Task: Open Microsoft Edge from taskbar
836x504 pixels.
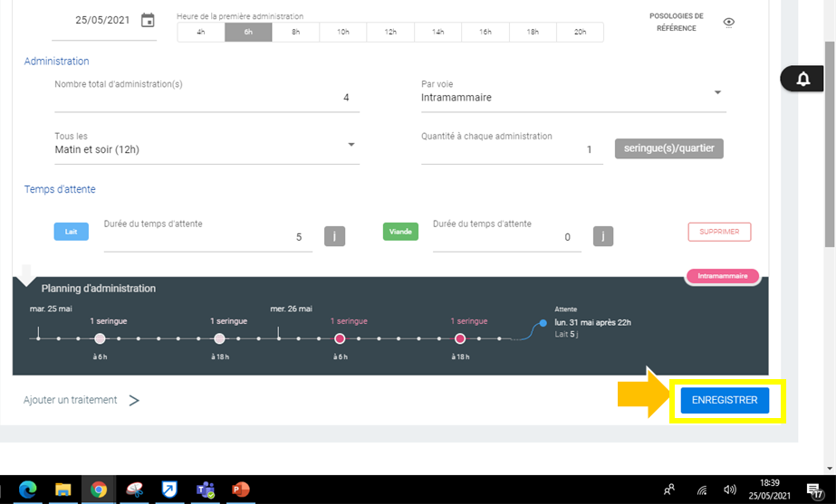Action: click(x=28, y=490)
